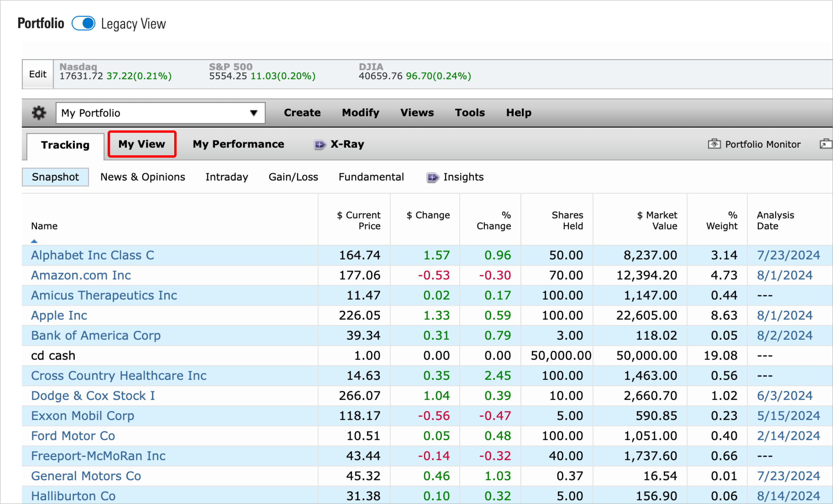Image resolution: width=833 pixels, height=504 pixels.
Task: Click the Insights premium arrow icon
Action: pos(432,177)
